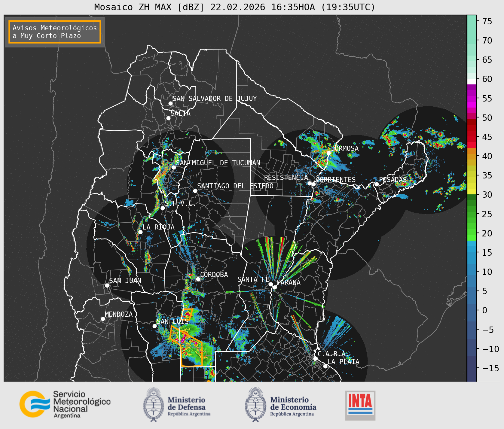Click the small orange warning polygon south of Córdoba

tap(188, 314)
